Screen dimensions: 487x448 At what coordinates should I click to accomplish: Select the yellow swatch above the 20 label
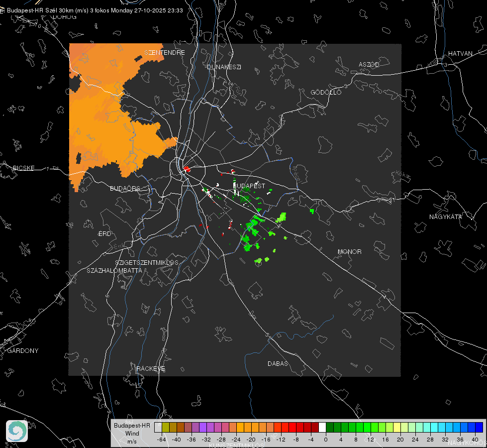397,427
